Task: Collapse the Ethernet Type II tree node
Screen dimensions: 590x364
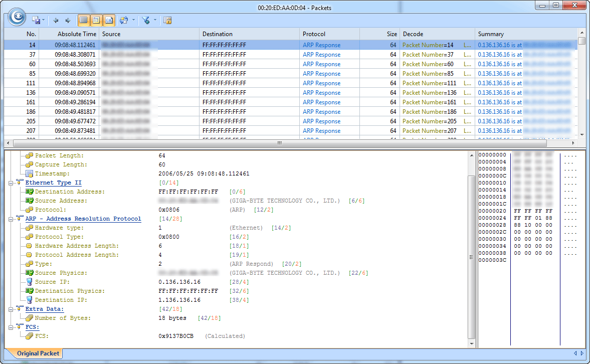Action: [11, 183]
